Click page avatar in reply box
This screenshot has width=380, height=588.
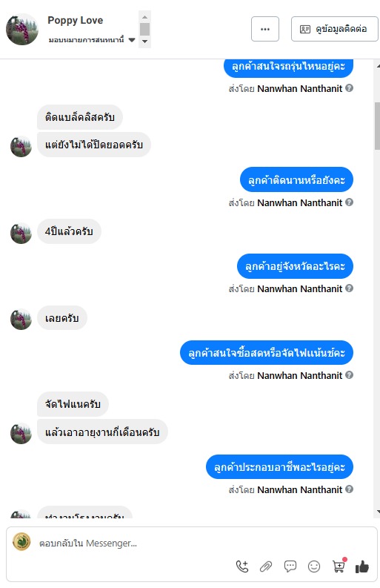(21, 542)
